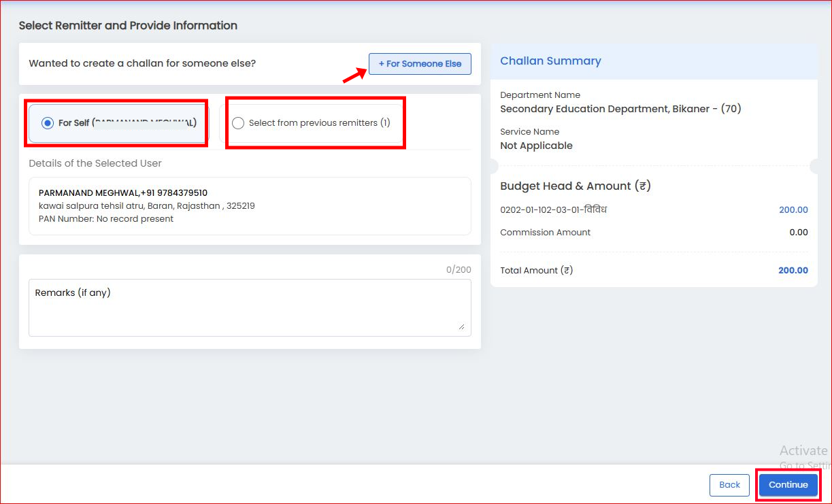This screenshot has height=504, width=832.
Task: Click the address 'kawai salpura tehsil atru' line
Action: (x=147, y=205)
